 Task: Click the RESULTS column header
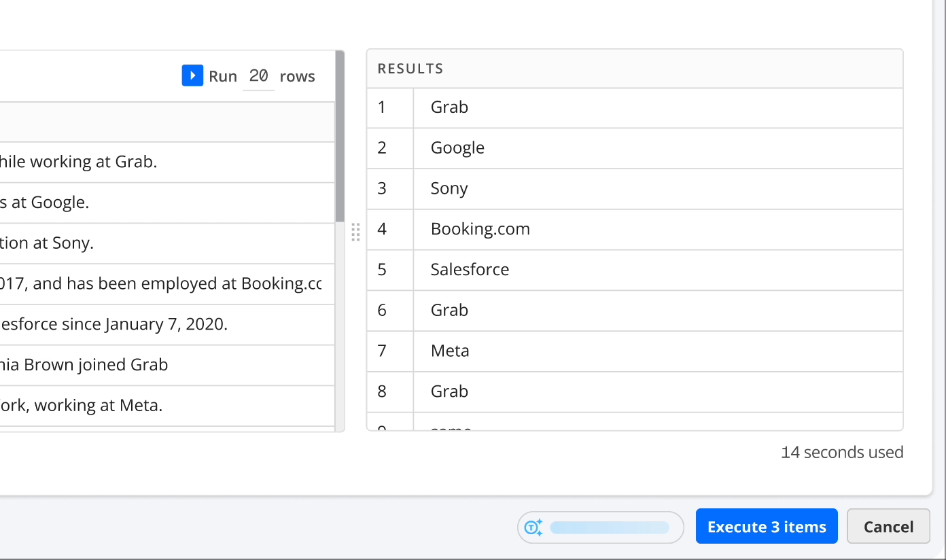click(410, 69)
